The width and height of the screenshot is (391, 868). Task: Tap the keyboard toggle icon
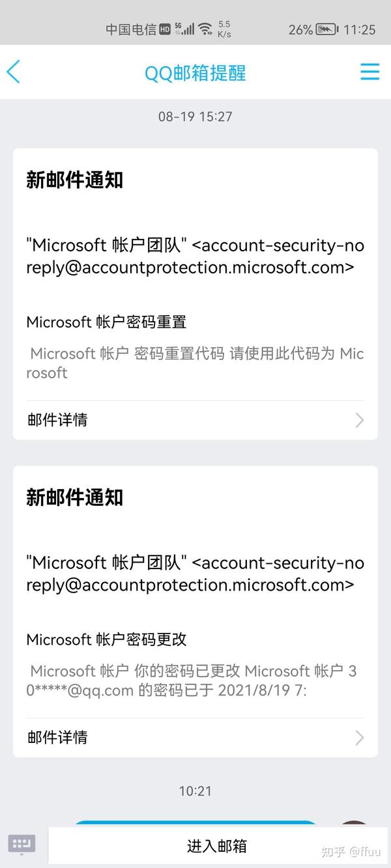[x=22, y=845]
